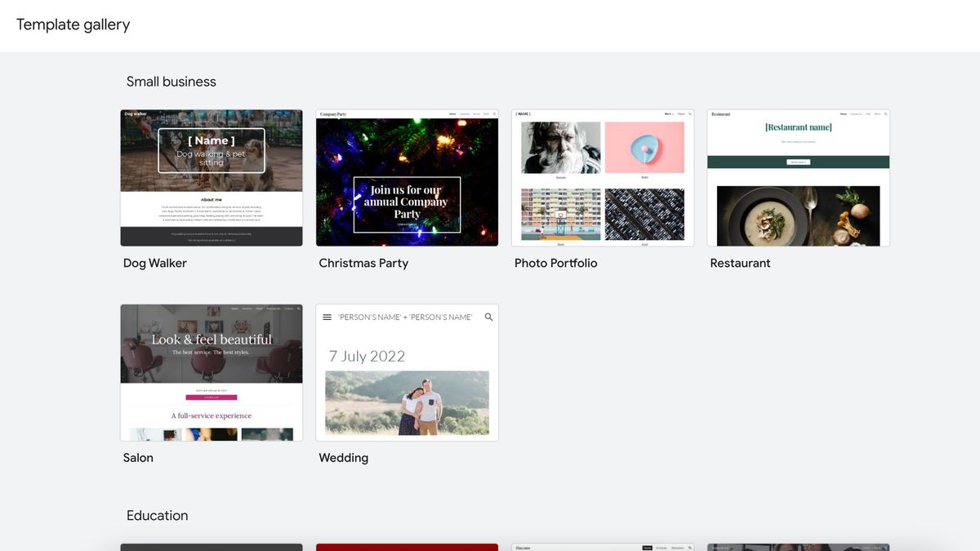Click the search icon in Wedding template preview
The image size is (980, 551).
[488, 317]
